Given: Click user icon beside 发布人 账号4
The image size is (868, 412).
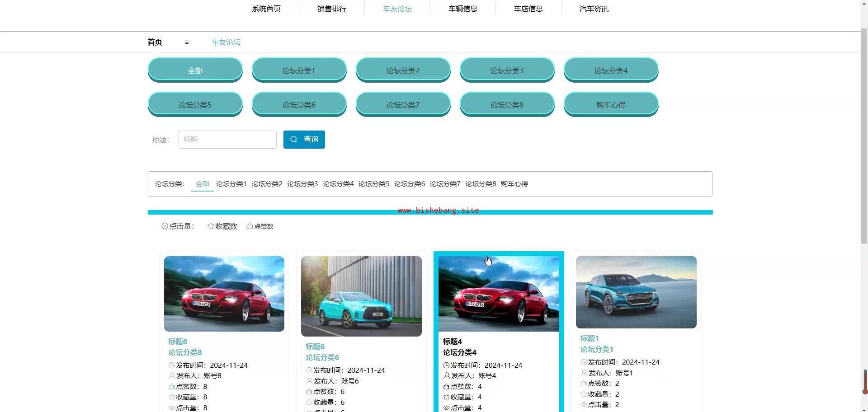Looking at the screenshot, I should [446, 375].
